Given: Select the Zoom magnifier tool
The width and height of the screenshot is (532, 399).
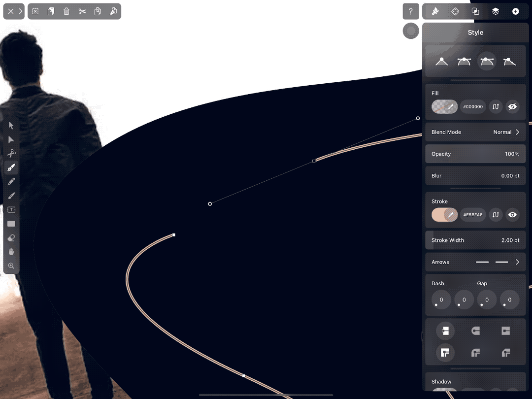Looking at the screenshot, I should click(x=11, y=266).
